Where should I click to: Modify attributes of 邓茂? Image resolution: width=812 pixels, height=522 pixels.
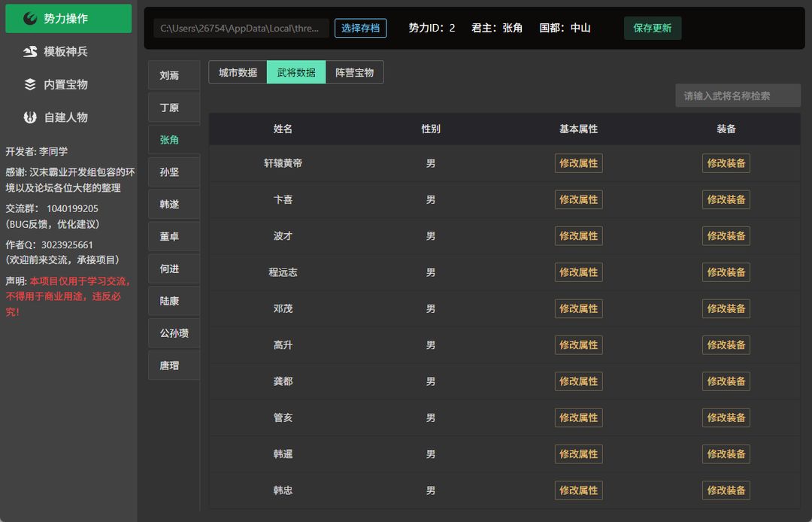(578, 308)
